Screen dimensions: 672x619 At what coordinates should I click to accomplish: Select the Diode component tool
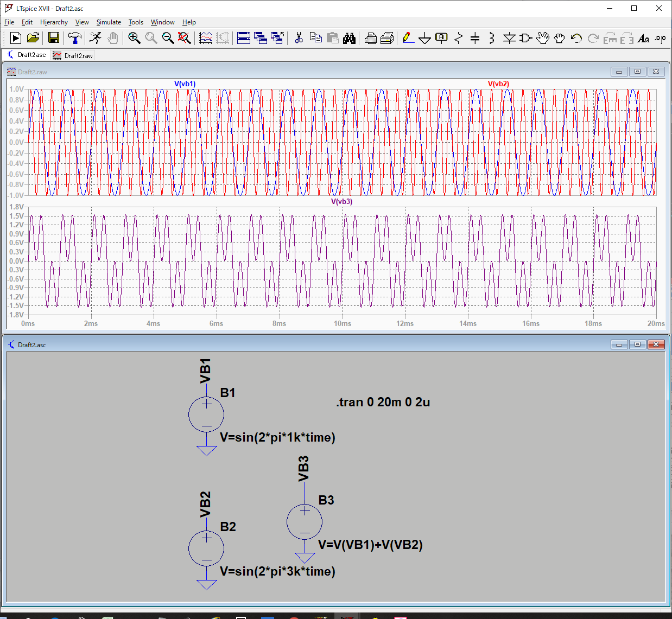[x=509, y=38]
